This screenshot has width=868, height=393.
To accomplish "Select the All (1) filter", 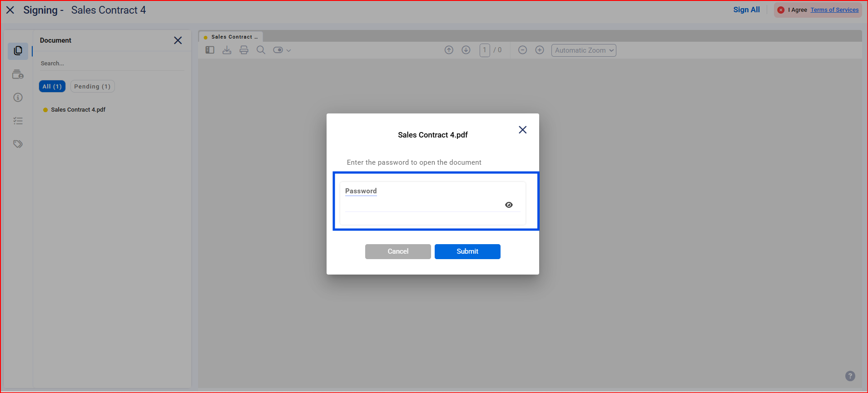I will pyautogui.click(x=52, y=87).
